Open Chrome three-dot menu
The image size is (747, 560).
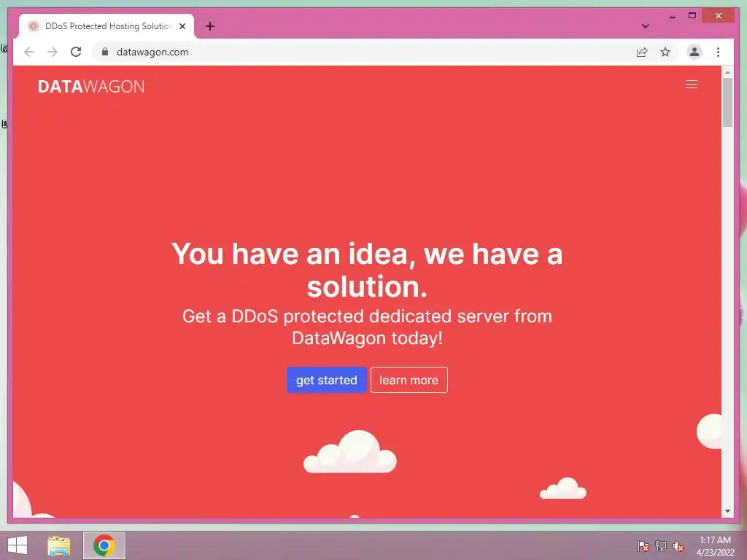(718, 52)
